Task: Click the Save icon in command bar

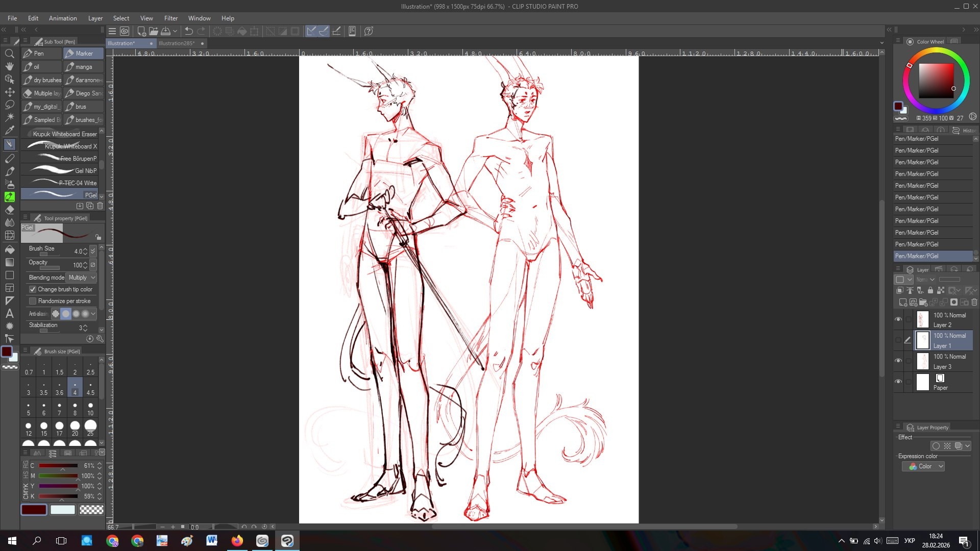Action: [x=165, y=32]
